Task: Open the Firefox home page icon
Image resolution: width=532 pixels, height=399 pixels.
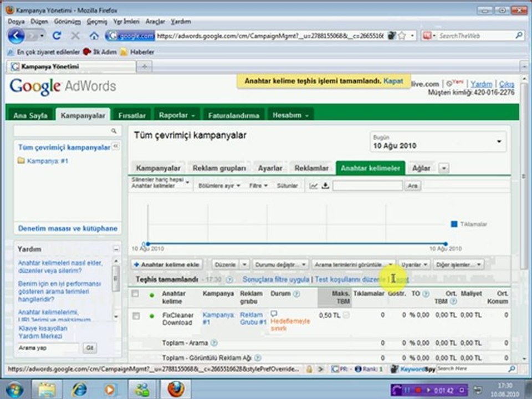Action: (94, 35)
